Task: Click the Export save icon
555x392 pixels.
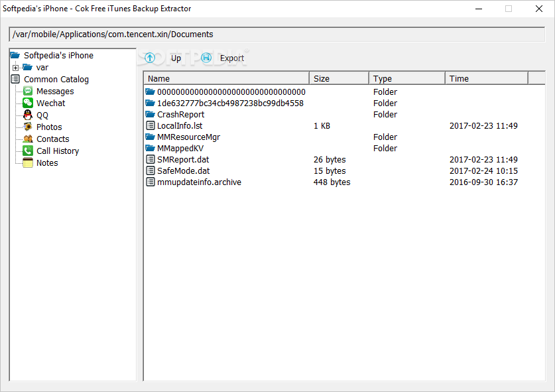Action: coord(206,58)
